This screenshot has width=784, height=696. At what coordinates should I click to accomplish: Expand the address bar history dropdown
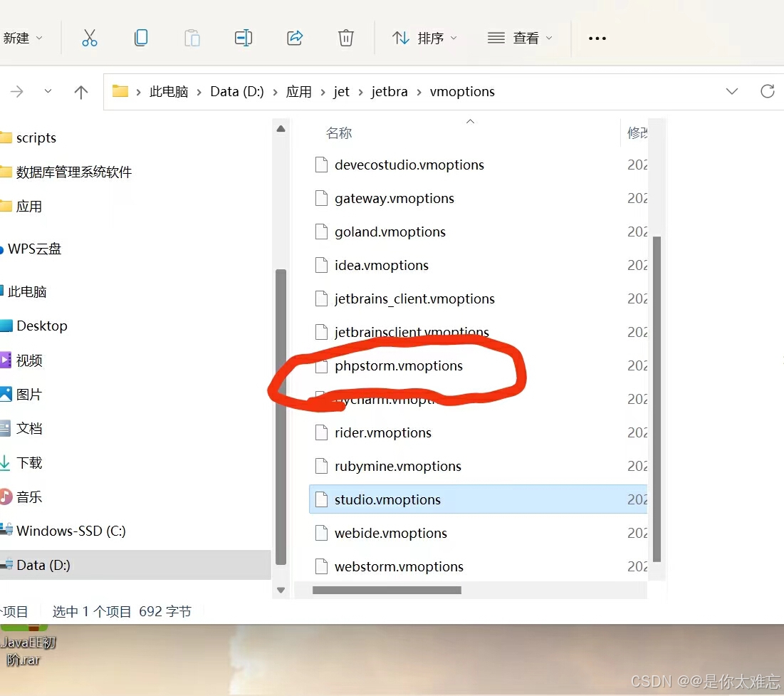coord(732,92)
